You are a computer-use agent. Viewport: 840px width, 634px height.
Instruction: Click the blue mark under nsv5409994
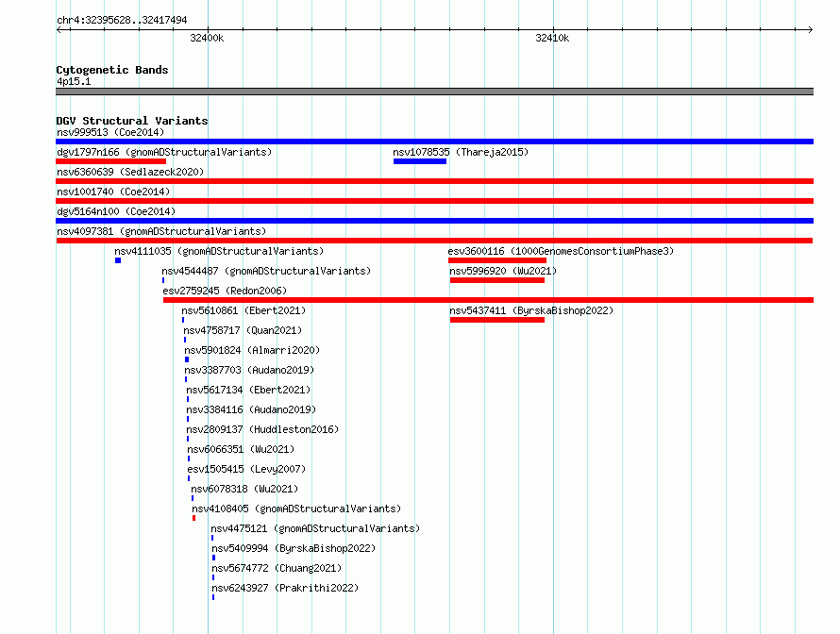tap(213, 558)
